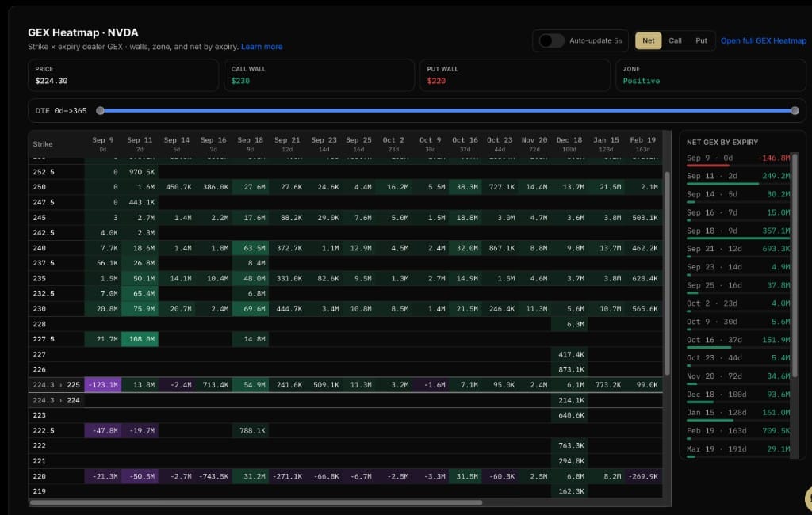Click the Dec 18 column header
The image size is (812, 515).
click(569, 144)
